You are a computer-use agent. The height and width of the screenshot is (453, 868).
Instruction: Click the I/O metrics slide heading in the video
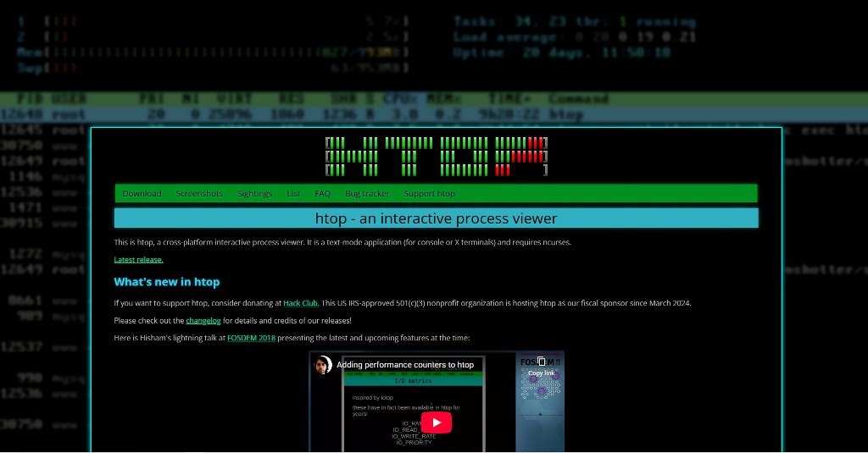pos(413,381)
